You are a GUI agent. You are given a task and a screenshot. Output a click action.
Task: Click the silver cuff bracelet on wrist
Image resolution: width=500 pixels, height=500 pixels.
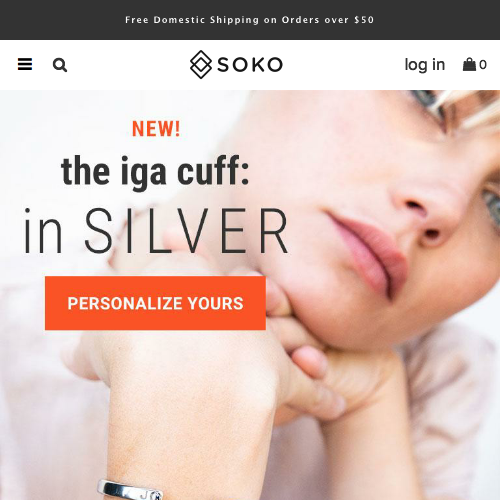tap(130, 490)
